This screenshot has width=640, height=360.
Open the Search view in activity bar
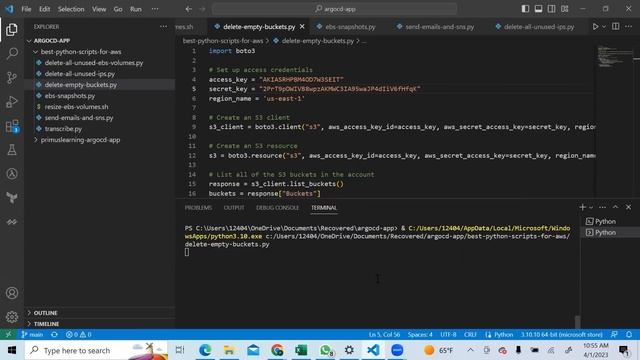[12, 53]
